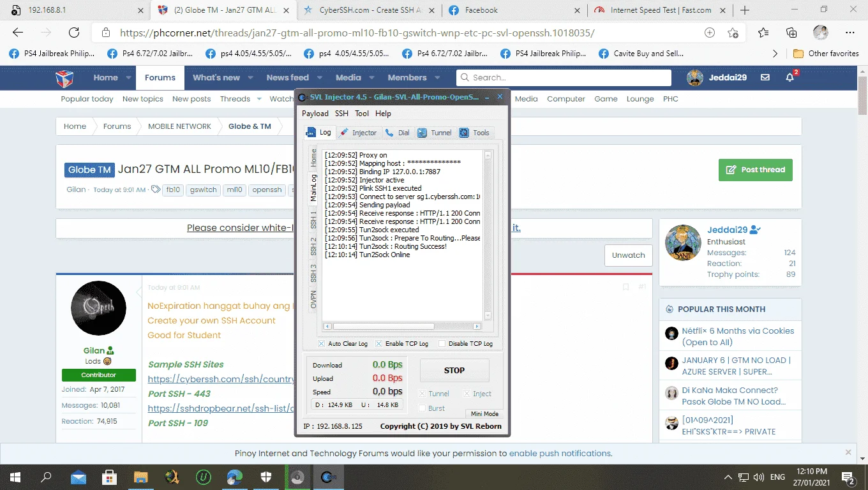Switch to the Fast.com Speed Test tab
Image resolution: width=868 pixels, height=490 pixels.
(x=661, y=10)
